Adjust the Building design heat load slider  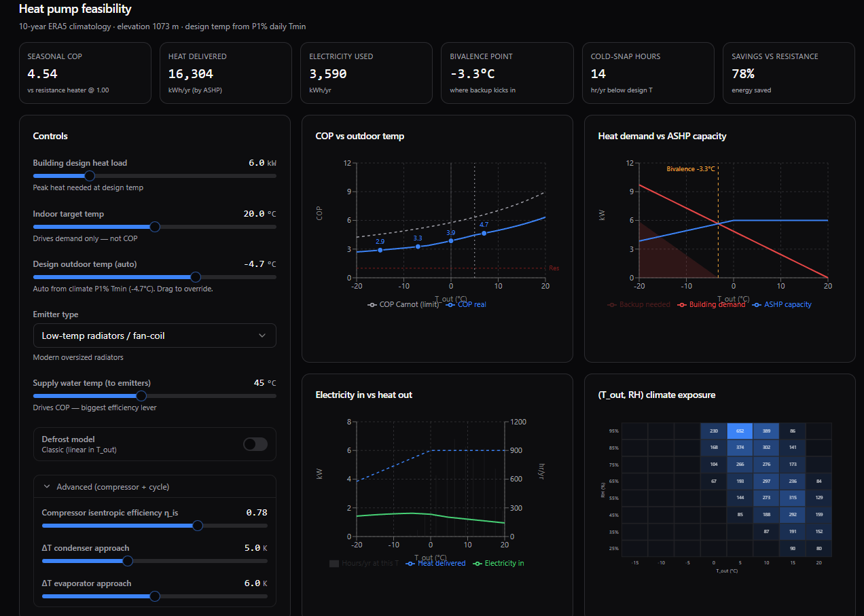click(x=155, y=176)
